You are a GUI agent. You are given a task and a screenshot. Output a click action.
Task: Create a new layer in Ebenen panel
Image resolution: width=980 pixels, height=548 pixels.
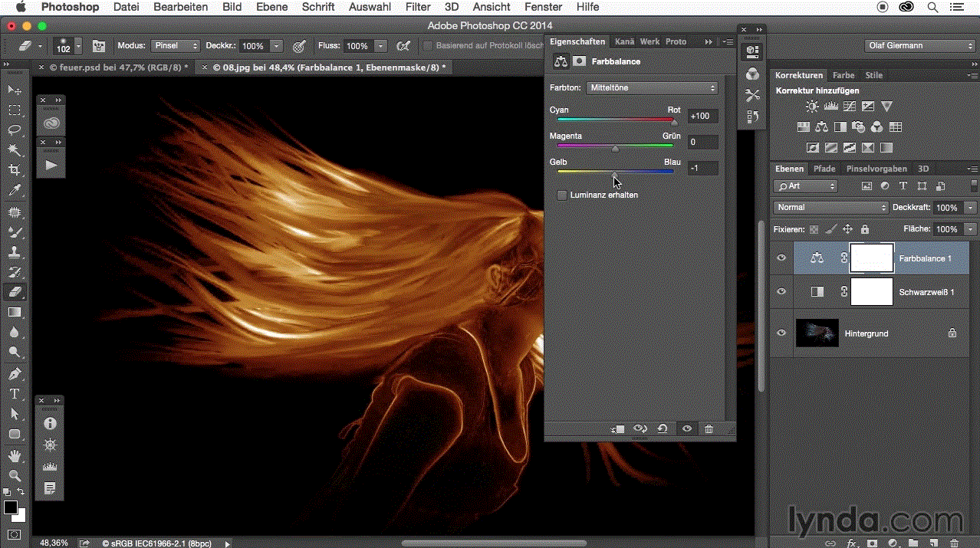coord(934,543)
